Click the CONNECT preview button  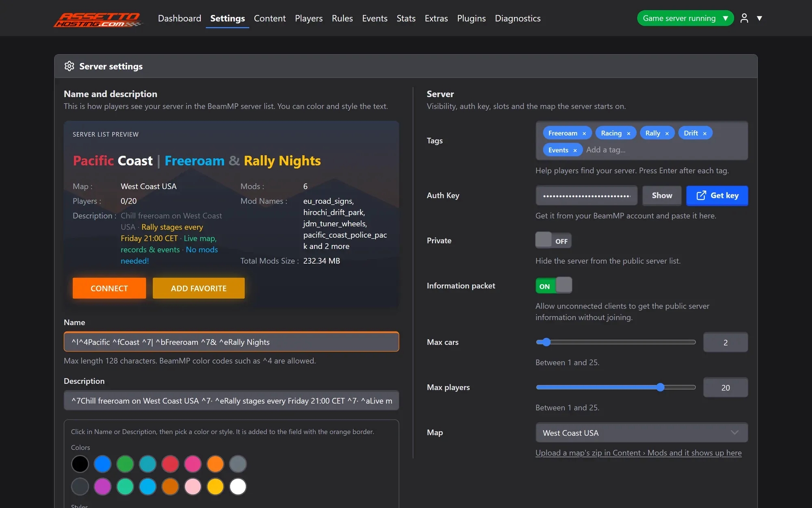109,288
